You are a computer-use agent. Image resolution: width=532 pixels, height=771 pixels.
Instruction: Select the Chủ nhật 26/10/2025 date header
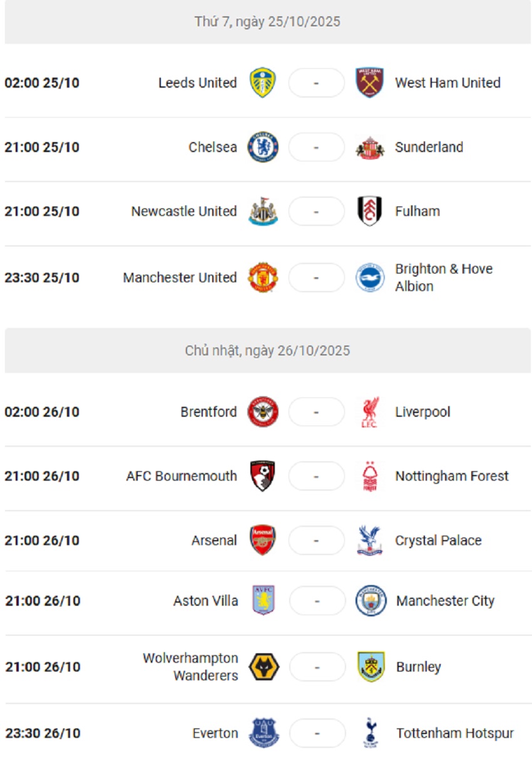[267, 350]
